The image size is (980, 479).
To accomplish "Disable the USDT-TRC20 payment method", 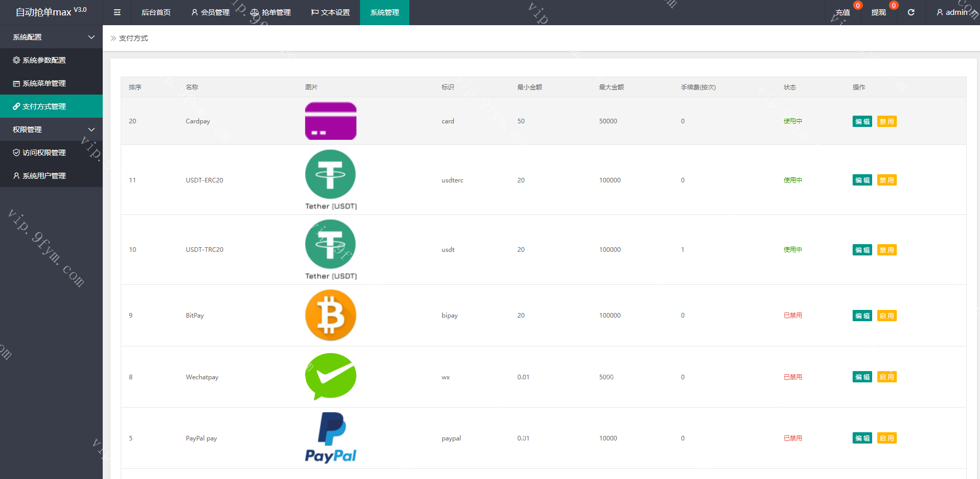I will [x=887, y=250].
